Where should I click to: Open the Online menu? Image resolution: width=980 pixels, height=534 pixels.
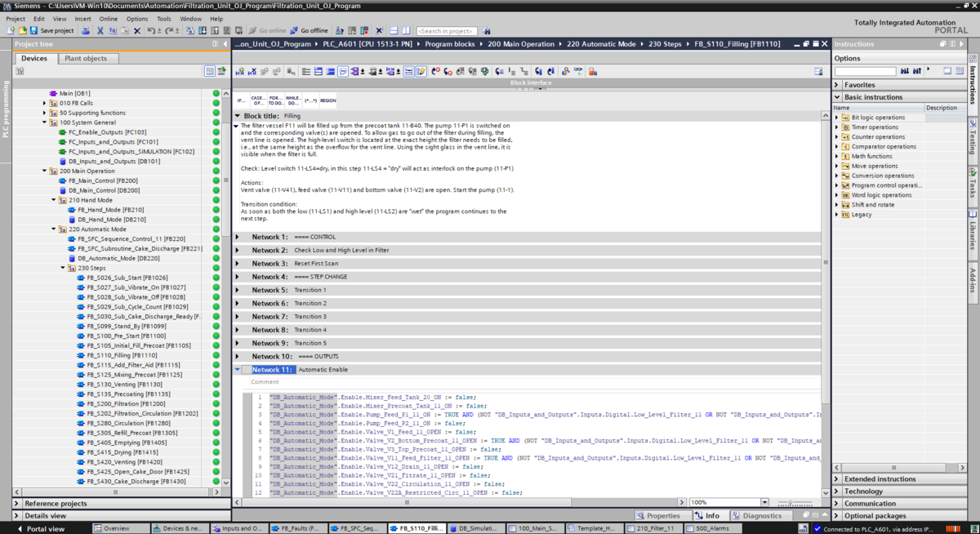click(108, 19)
